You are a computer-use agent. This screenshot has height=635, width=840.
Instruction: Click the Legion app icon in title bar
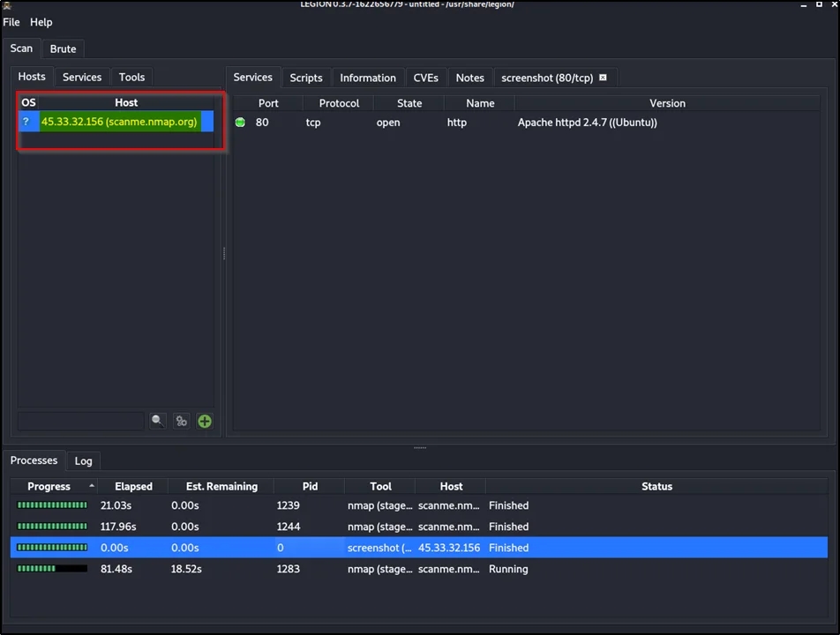tap(7, 4)
